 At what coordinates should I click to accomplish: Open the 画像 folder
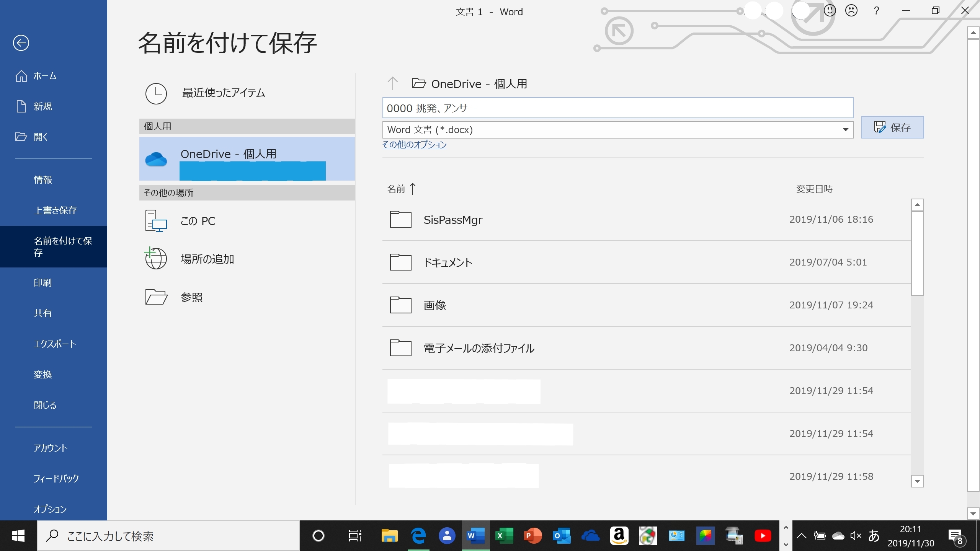647,305
